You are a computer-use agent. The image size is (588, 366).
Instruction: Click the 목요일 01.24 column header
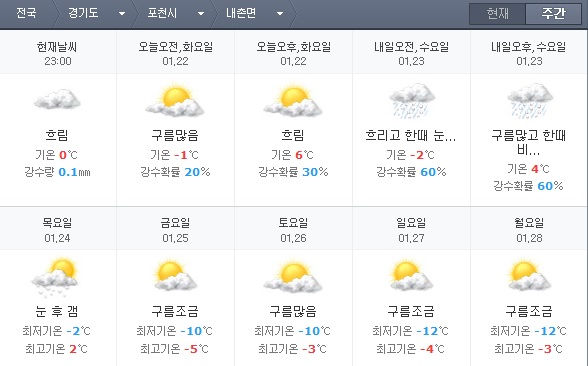pyautogui.click(x=57, y=230)
